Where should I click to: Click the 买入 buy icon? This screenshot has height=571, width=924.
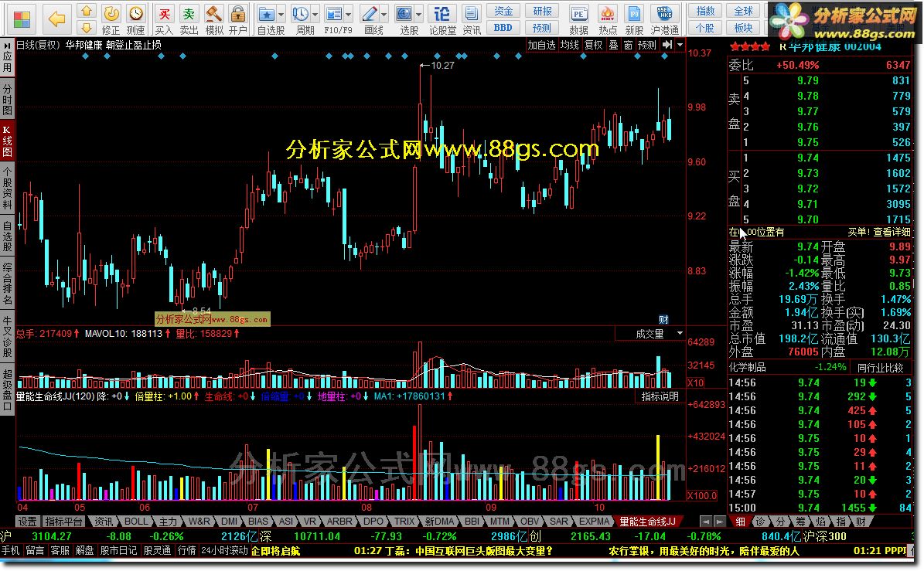164,19
